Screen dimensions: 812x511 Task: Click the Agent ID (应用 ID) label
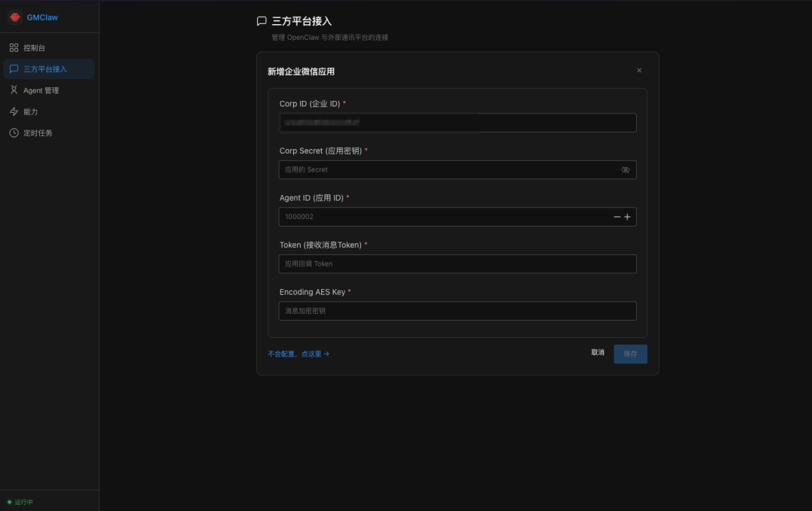[312, 198]
